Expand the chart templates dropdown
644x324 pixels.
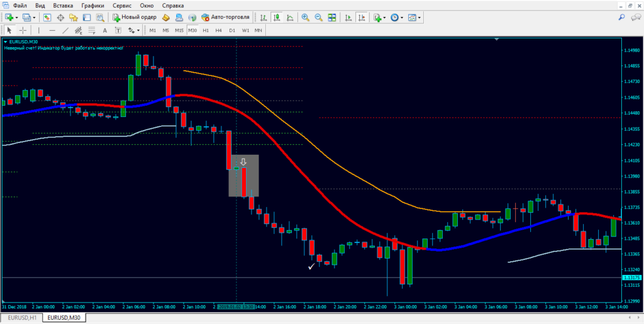click(418, 17)
